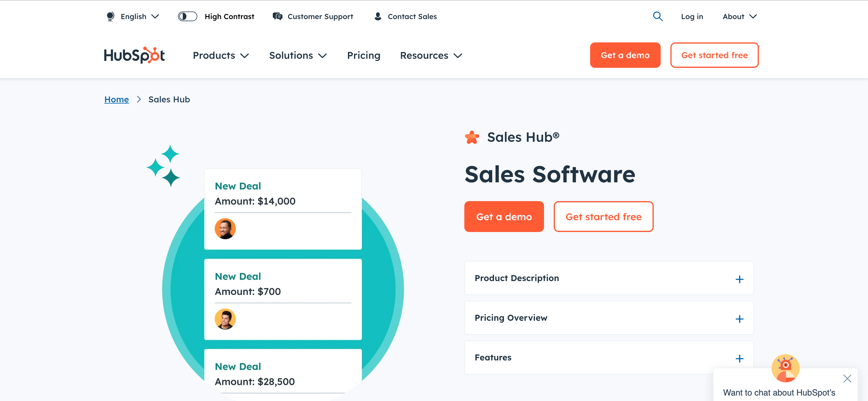Click the Sales Hub star icon
Image resolution: width=868 pixels, height=401 pixels.
(472, 137)
